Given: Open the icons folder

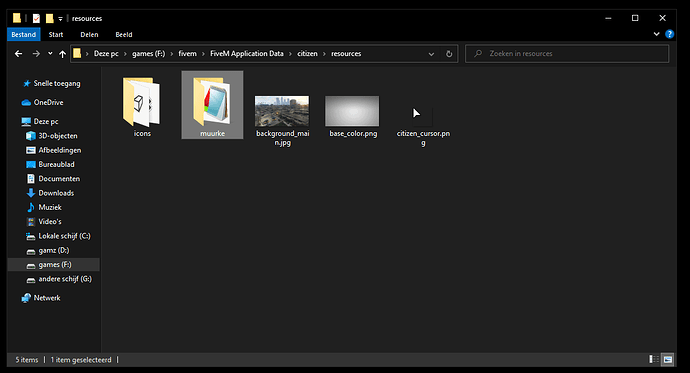Looking at the screenshot, I should (x=142, y=107).
